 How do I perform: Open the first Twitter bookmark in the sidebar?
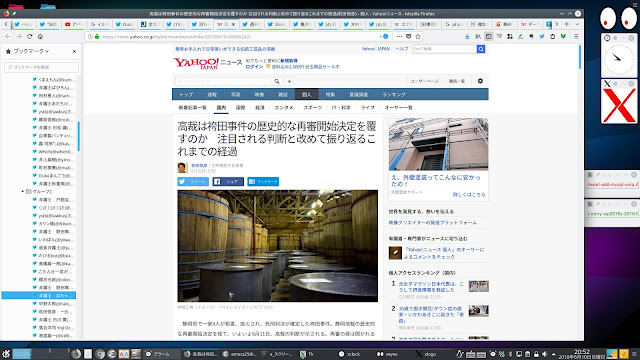[53, 80]
